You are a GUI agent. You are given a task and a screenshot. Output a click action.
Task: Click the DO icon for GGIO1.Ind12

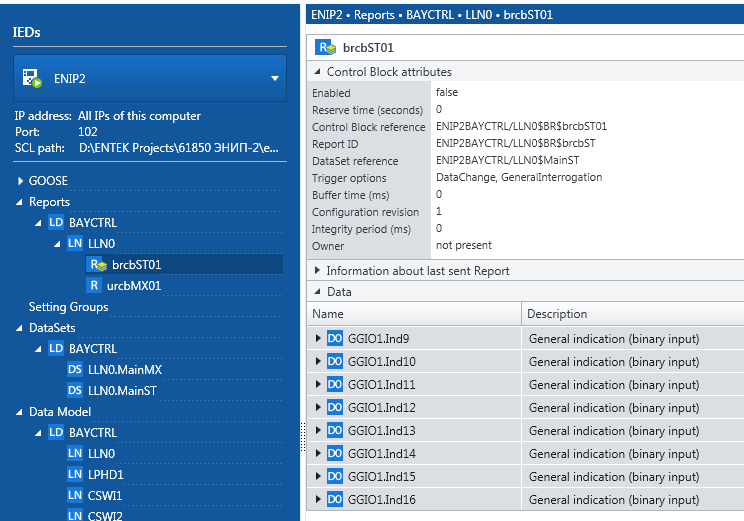tap(335, 408)
